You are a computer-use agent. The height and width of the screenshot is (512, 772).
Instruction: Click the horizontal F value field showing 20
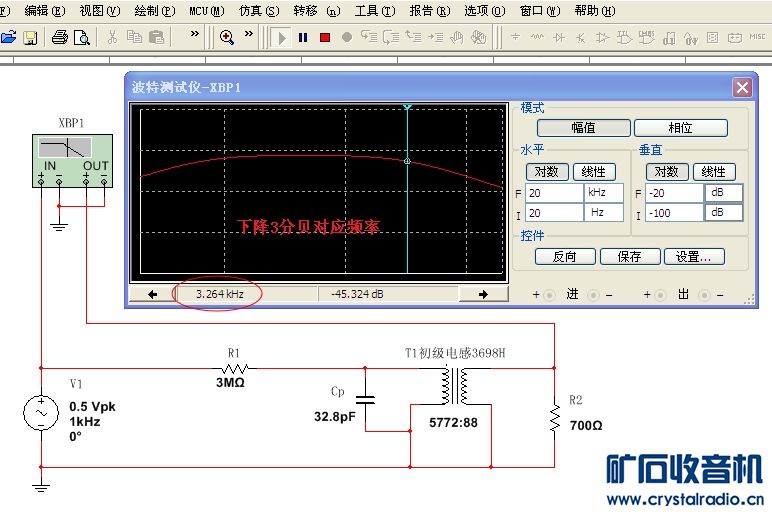553,193
